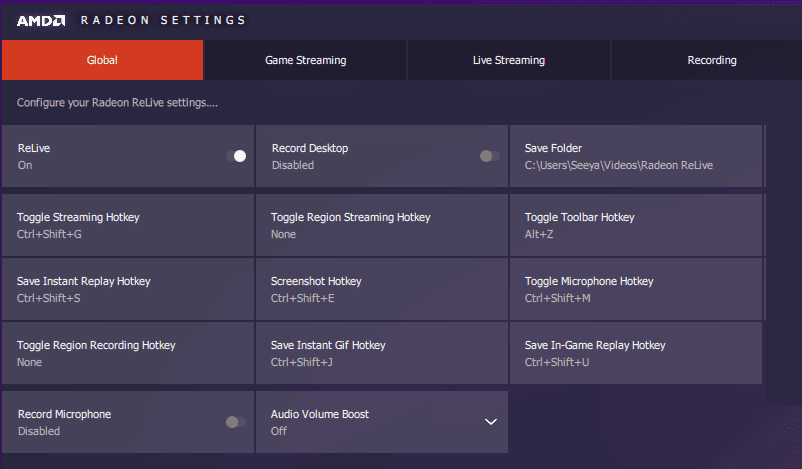Turn off the ReLive toggle
Viewport: 802px width, 469px height.
(236, 156)
